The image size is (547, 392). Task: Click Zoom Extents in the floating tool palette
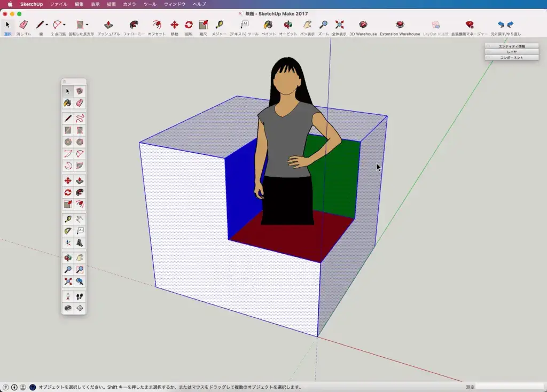pyautogui.click(x=68, y=281)
